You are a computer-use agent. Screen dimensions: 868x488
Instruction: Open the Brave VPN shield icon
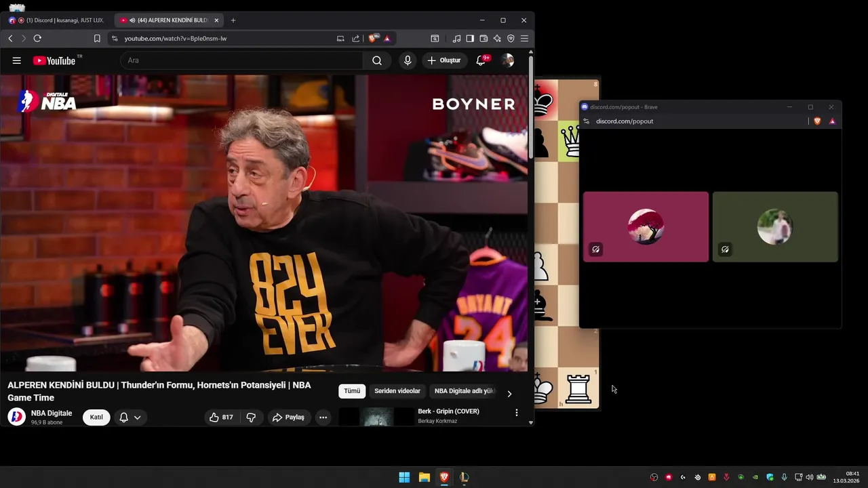coord(511,39)
